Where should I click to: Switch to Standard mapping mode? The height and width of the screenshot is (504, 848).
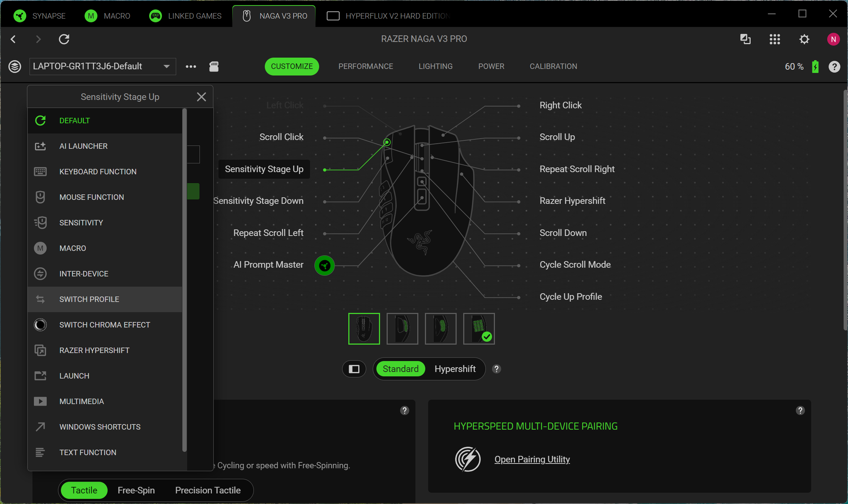point(400,369)
